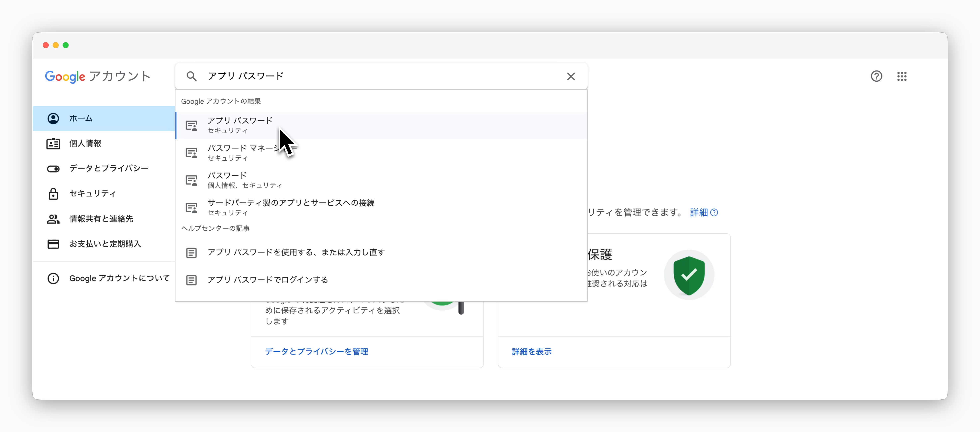Open お支払いと定期購入 in the sidebar
Screen dimensions: 980x432
tap(104, 244)
